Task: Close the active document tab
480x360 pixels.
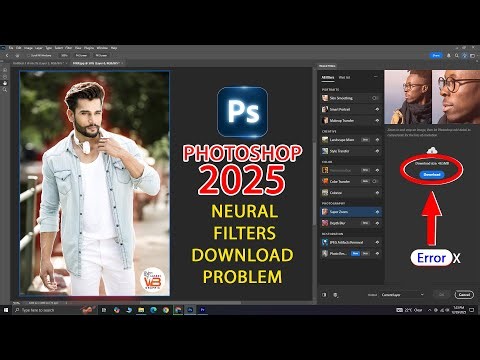Action: (x=122, y=63)
